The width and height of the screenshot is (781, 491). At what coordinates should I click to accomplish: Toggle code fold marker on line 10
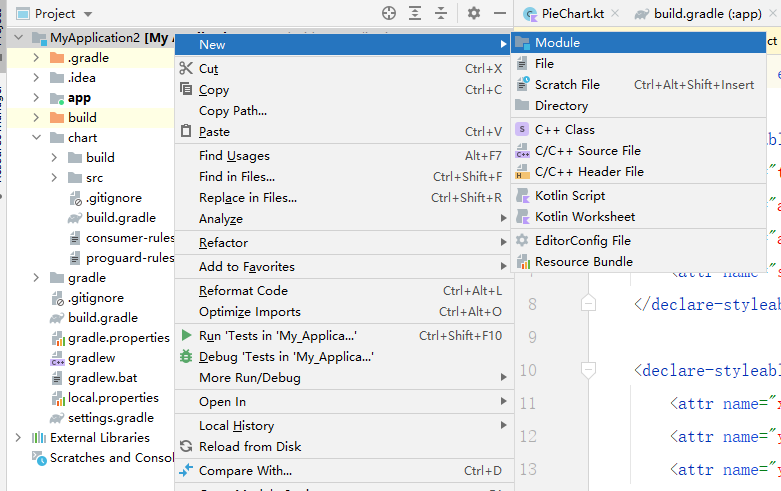[x=588, y=369]
